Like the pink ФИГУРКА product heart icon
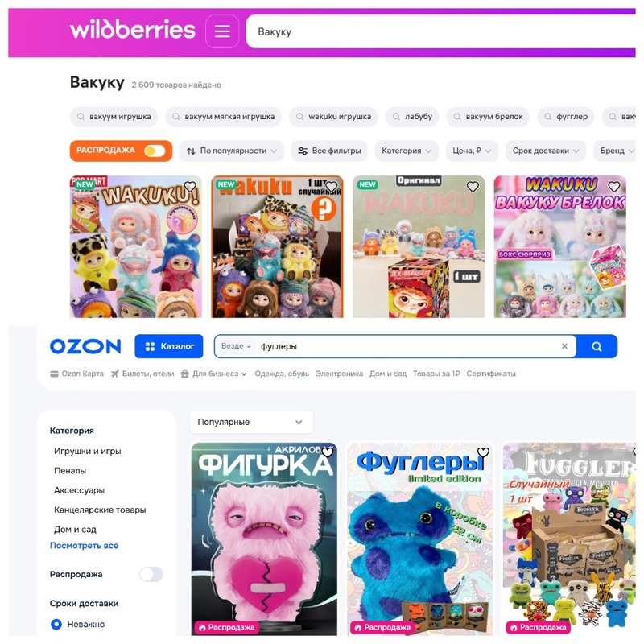Viewport: 644px width, 644px height. [x=328, y=452]
